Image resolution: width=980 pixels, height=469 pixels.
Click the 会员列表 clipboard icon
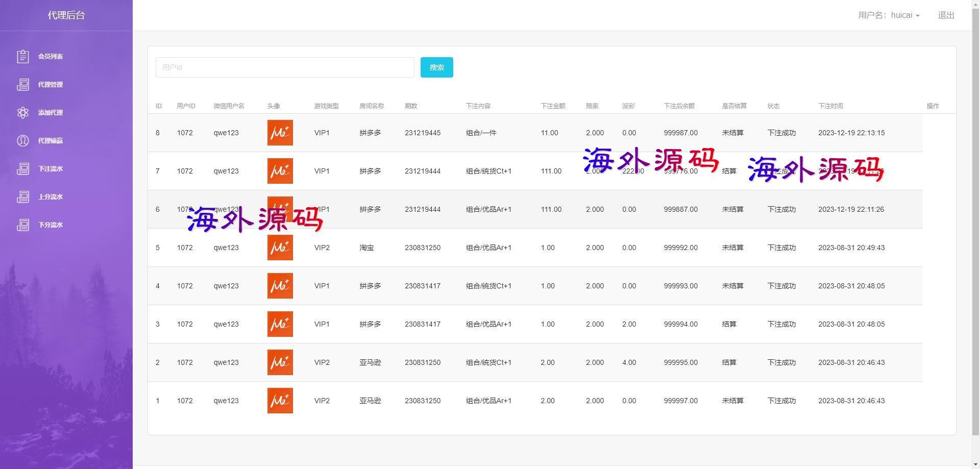click(x=23, y=56)
